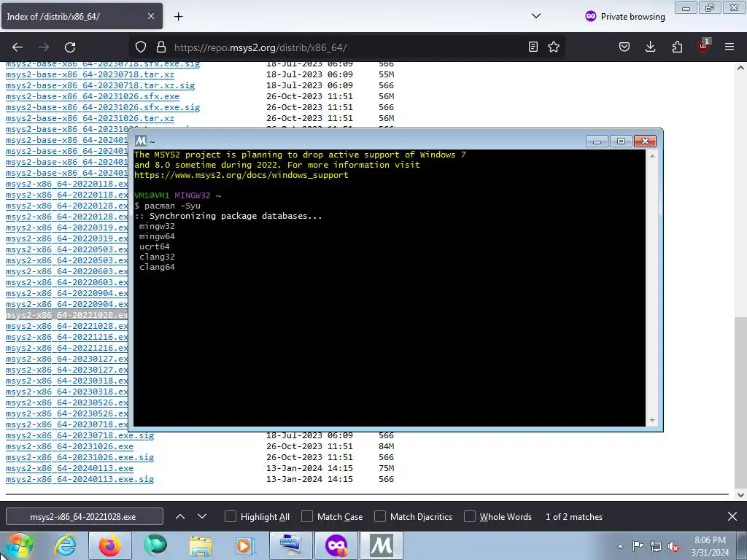Open the Pocket save icon

tap(624, 47)
